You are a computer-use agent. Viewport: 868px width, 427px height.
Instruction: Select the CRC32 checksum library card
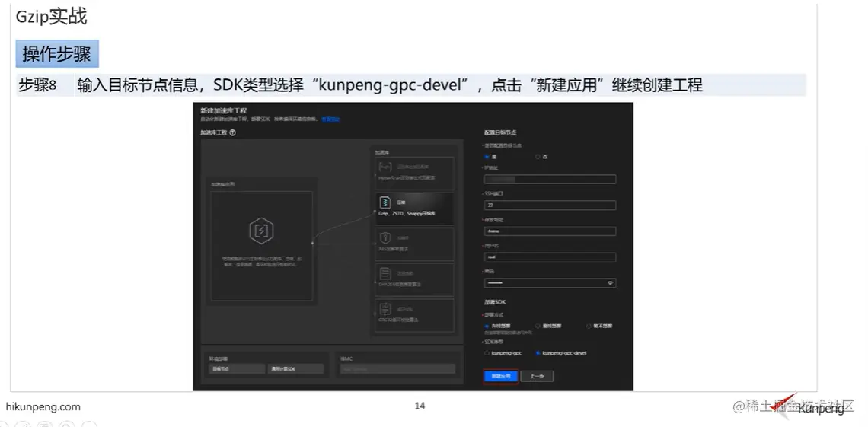414,314
